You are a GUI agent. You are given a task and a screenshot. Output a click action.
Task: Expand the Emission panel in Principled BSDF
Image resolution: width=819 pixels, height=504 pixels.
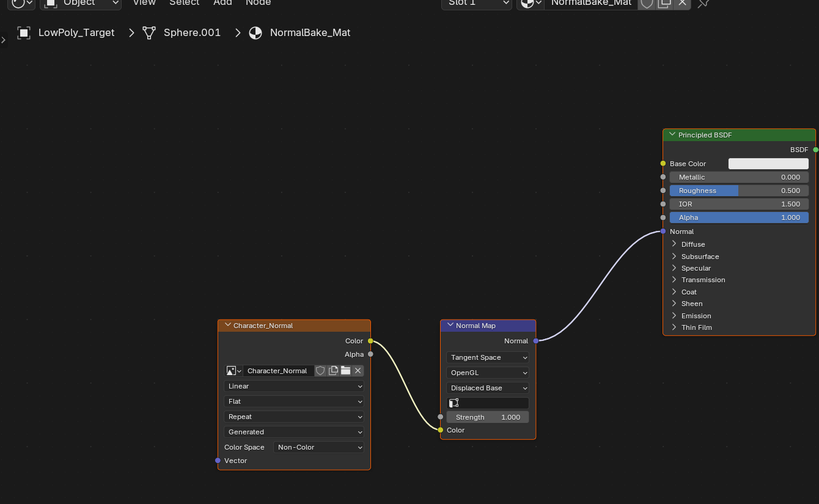pyautogui.click(x=674, y=315)
